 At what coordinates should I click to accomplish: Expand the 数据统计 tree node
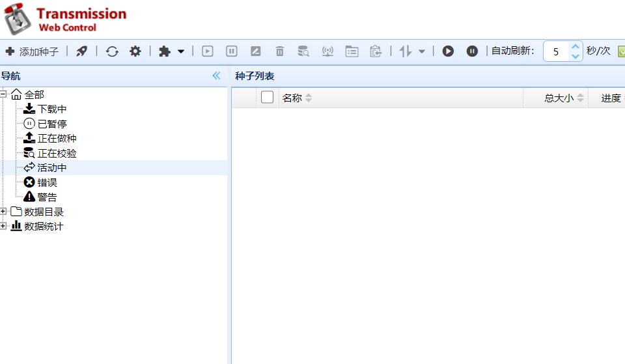(x=4, y=227)
